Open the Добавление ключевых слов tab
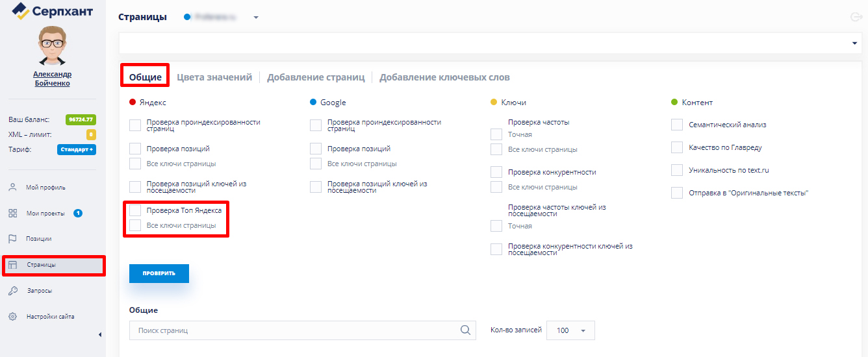This screenshot has width=868, height=357. [x=444, y=77]
